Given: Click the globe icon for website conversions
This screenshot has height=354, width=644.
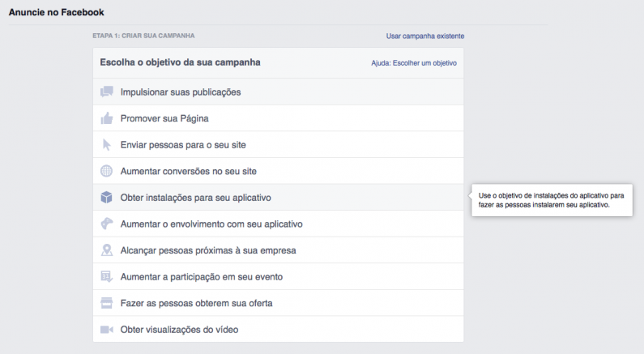Looking at the screenshot, I should point(106,171).
